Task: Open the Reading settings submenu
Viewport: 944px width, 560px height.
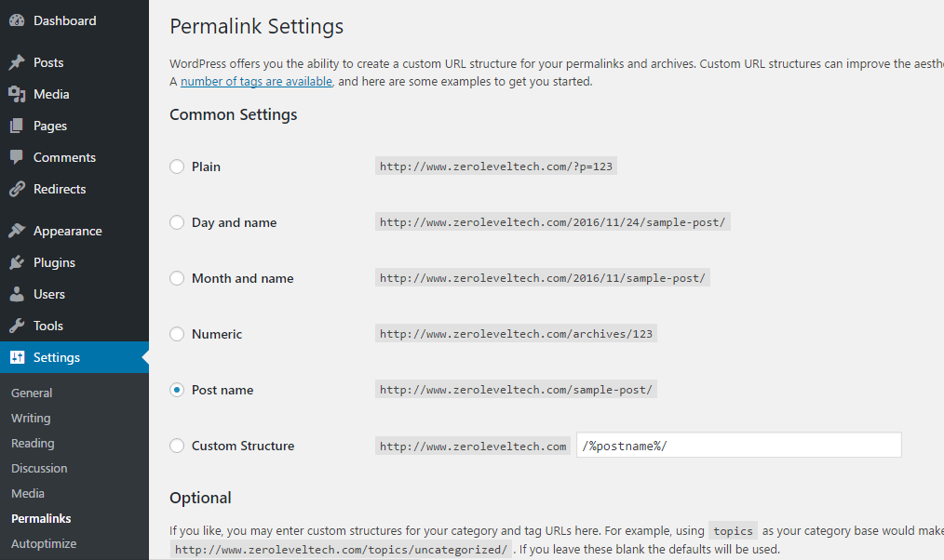Action: [33, 444]
